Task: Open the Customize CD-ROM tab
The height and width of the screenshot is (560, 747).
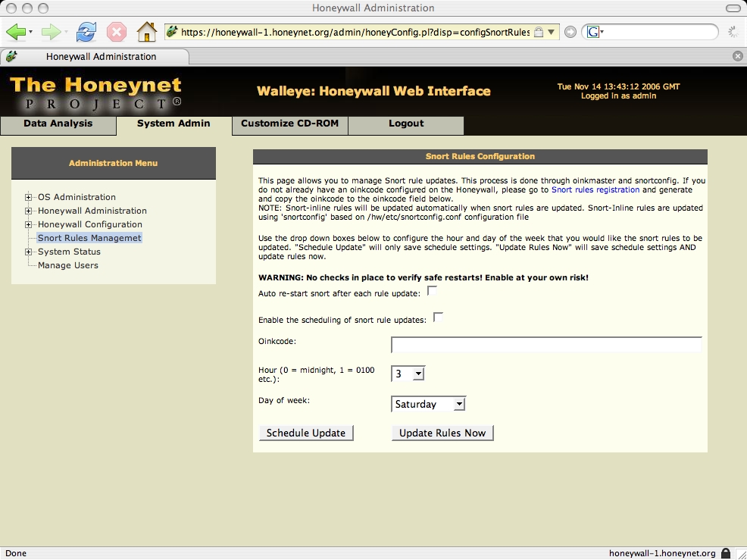Action: tap(289, 124)
